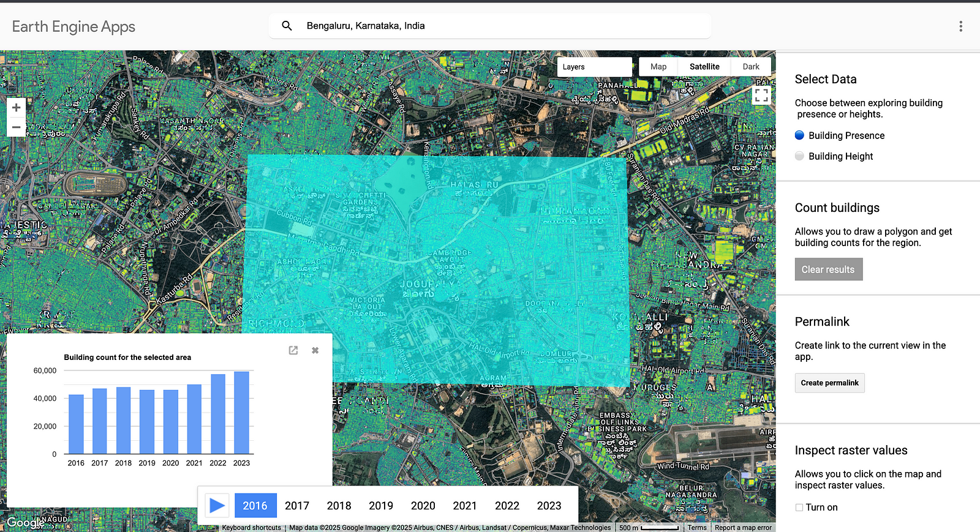This screenshot has height=532, width=980.
Task: Pop out the building count chart
Action: tap(293, 350)
